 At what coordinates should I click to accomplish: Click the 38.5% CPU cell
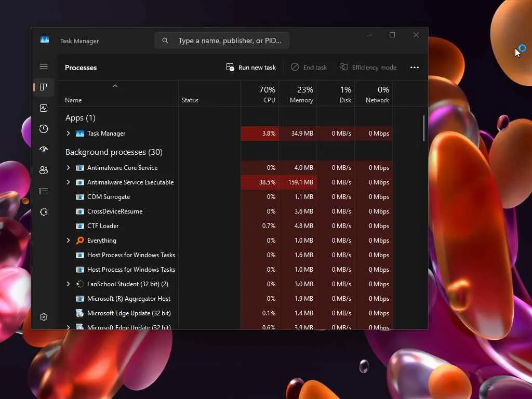[x=260, y=182]
